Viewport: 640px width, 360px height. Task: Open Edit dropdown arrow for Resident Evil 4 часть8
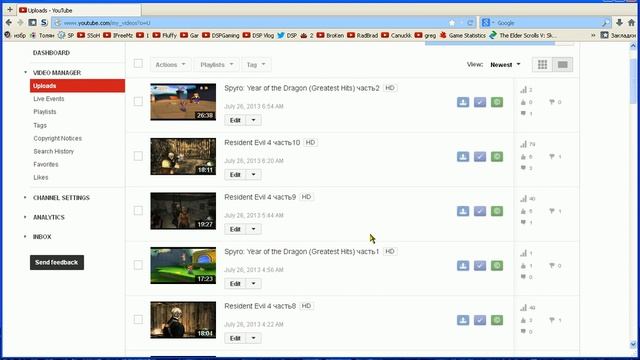point(253,338)
